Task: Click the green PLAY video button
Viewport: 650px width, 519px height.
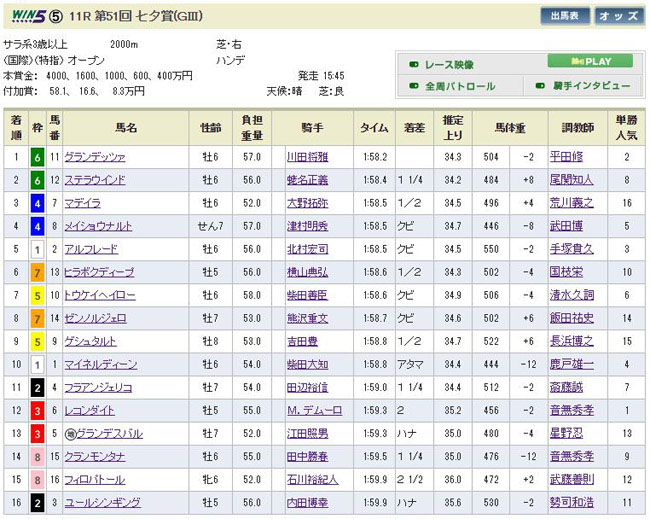Action: click(x=589, y=61)
